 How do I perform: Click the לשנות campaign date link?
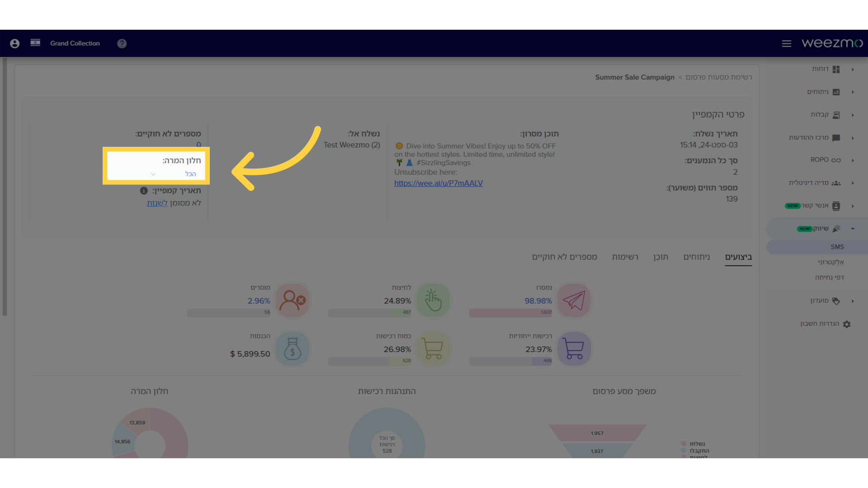(x=157, y=203)
